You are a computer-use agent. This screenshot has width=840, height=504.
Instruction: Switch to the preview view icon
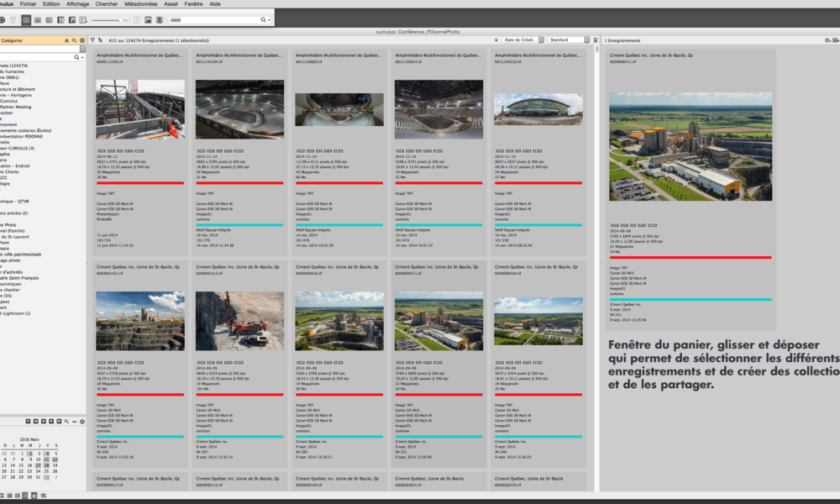coord(71,20)
